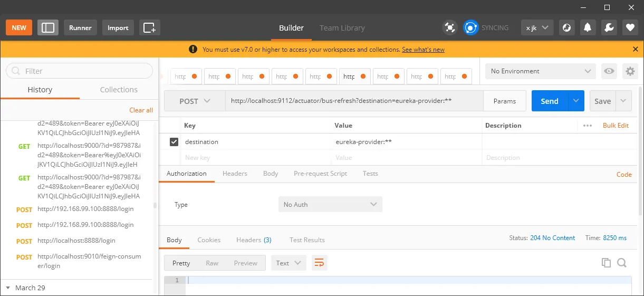Open the Headers request tab
644x296 pixels.
(235, 174)
